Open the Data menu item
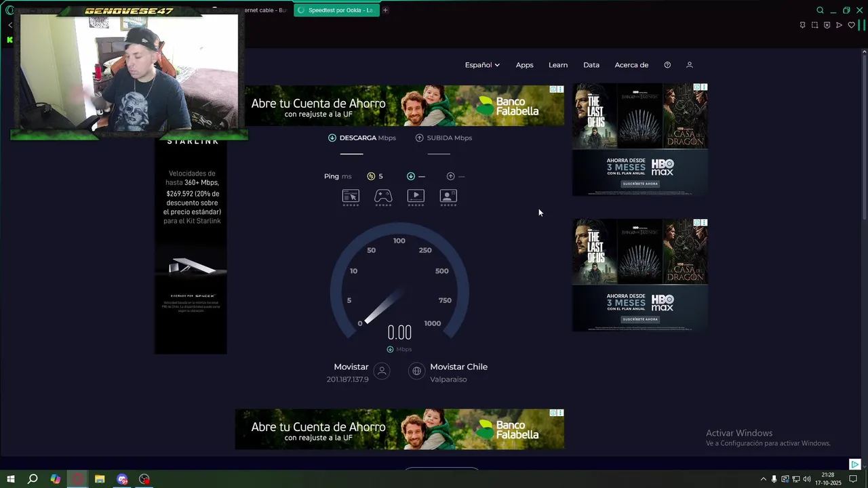 591,65
